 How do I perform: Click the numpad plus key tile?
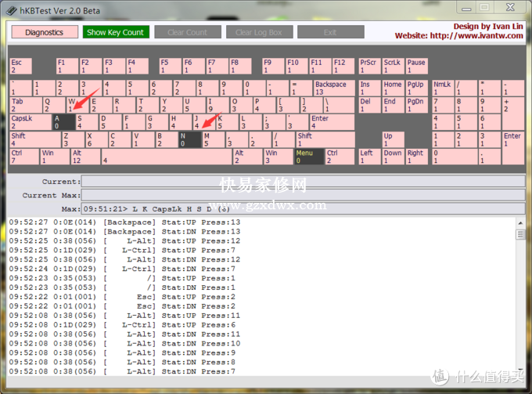tap(513, 114)
